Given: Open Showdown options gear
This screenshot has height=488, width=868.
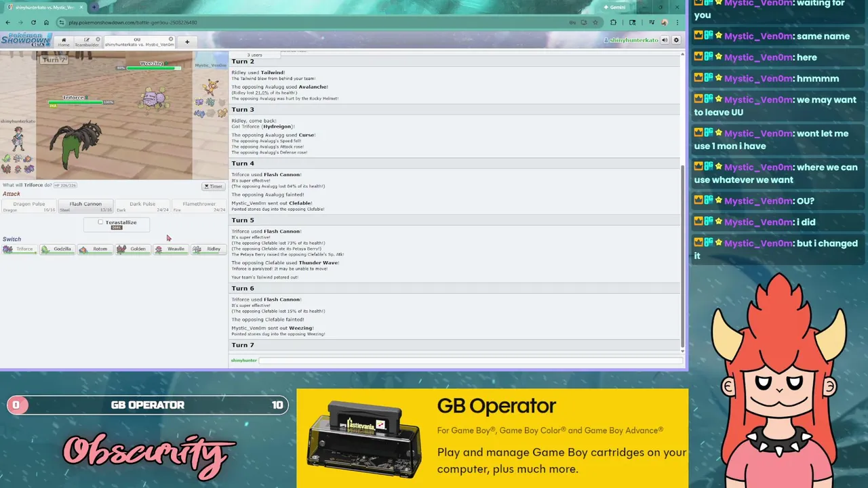Looking at the screenshot, I should click(x=676, y=40).
